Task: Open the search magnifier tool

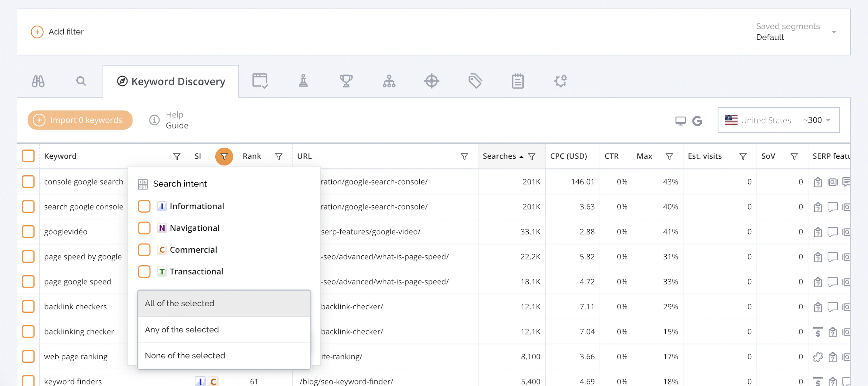Action: click(81, 81)
